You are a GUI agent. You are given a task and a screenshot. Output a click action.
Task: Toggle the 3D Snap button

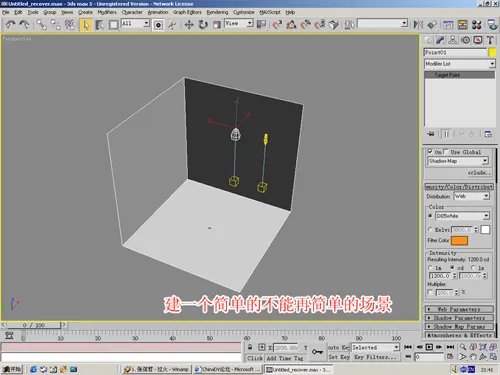click(277, 24)
